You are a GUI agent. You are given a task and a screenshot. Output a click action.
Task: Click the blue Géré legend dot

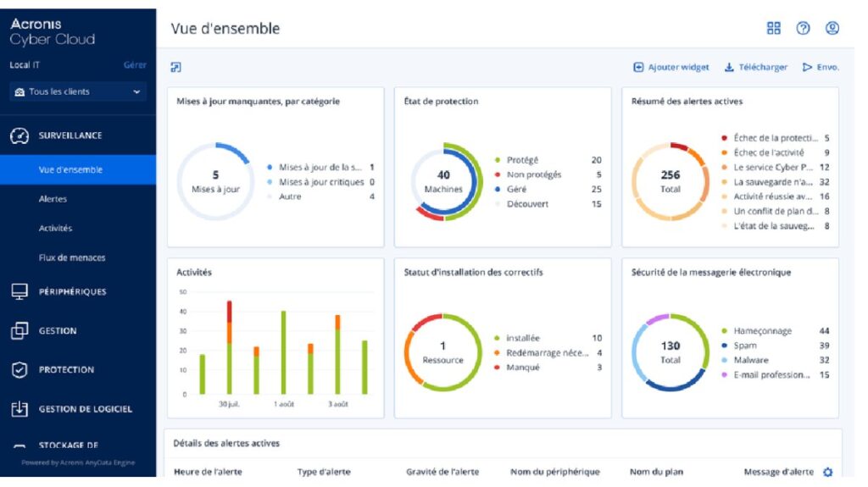498,189
